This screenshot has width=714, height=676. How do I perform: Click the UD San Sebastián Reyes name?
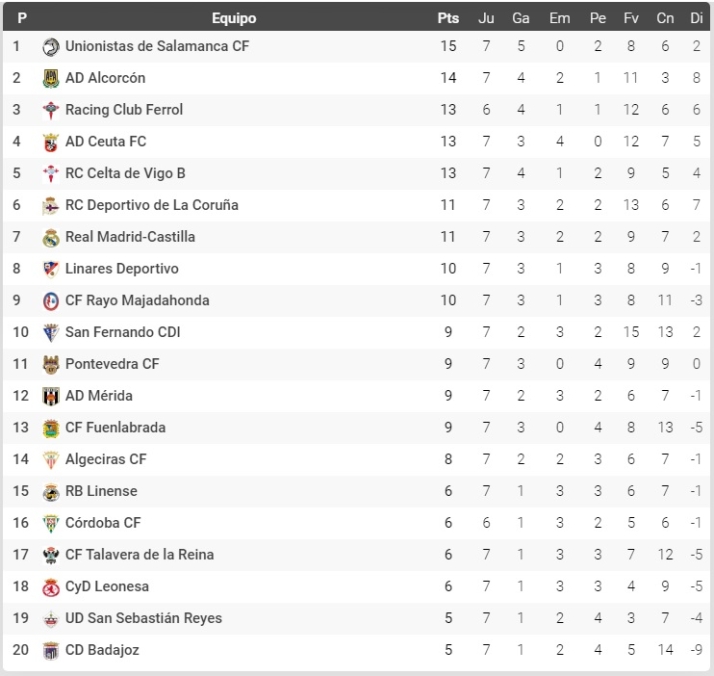pos(143,618)
